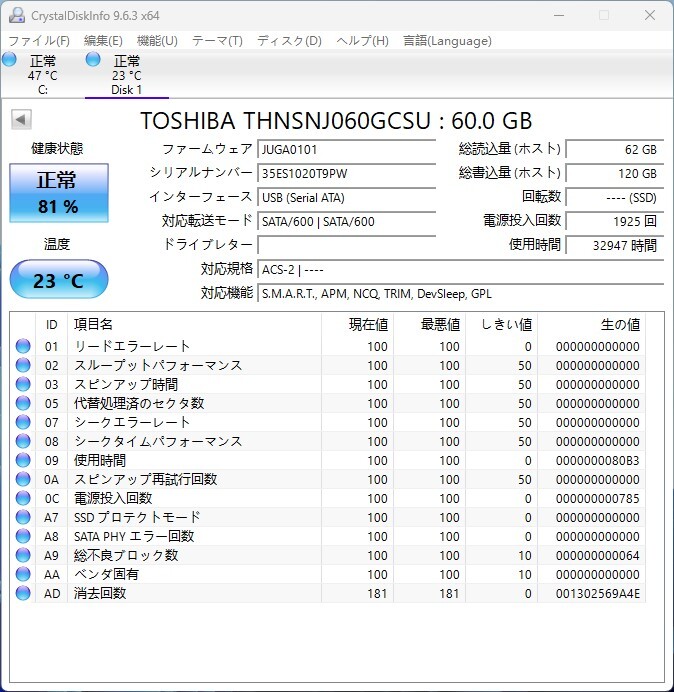
Task: Open the 機能(U) menu
Action: click(157, 41)
